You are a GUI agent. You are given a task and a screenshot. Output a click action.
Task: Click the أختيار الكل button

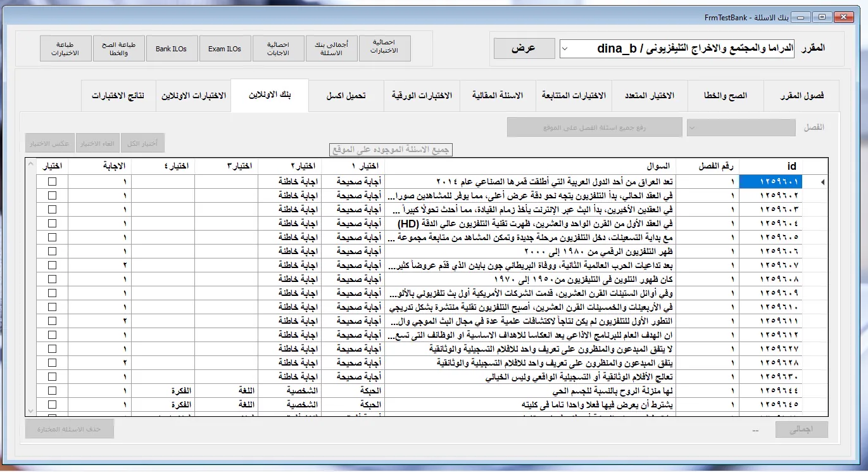point(143,143)
